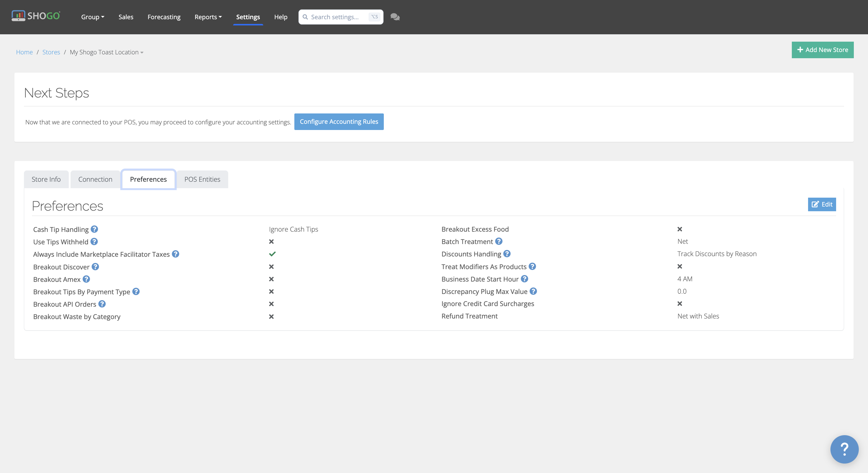Image resolution: width=868 pixels, height=473 pixels.
Task: Click help icon beside Use Tips Withheld
Action: click(x=94, y=242)
